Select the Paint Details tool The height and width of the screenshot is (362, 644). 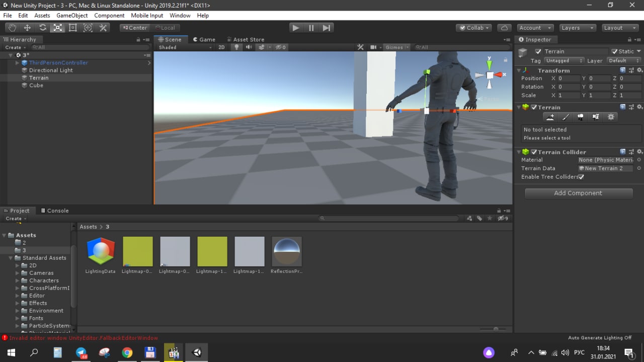tap(596, 117)
